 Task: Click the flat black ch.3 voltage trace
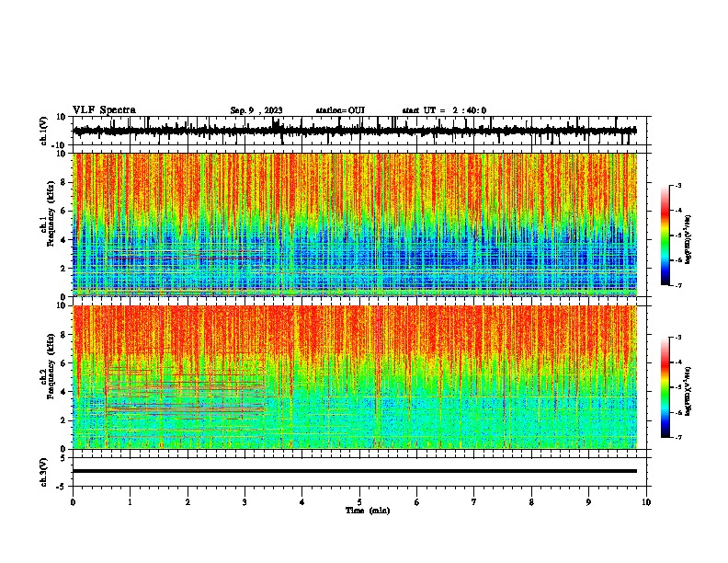coord(355,471)
